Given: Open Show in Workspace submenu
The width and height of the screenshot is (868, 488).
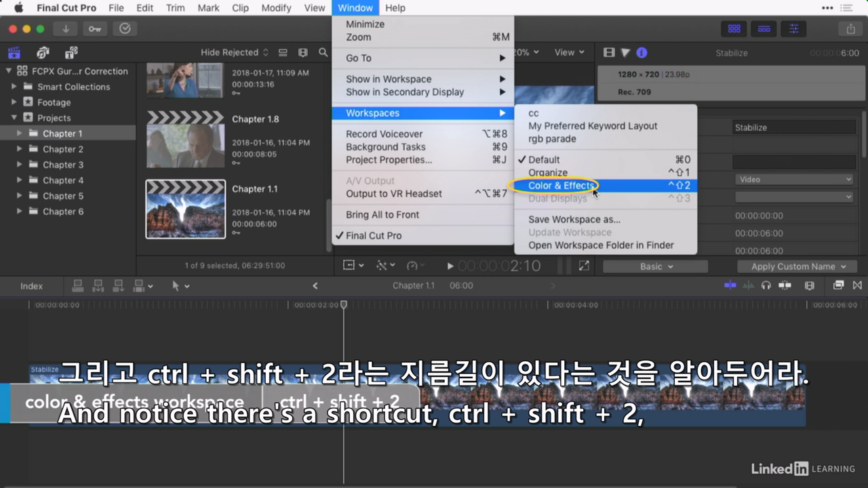Looking at the screenshot, I should click(x=423, y=79).
